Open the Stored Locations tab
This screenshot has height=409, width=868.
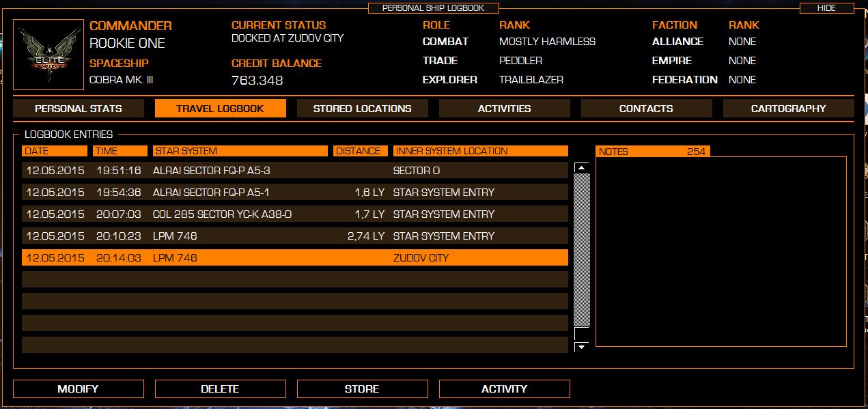coord(362,109)
